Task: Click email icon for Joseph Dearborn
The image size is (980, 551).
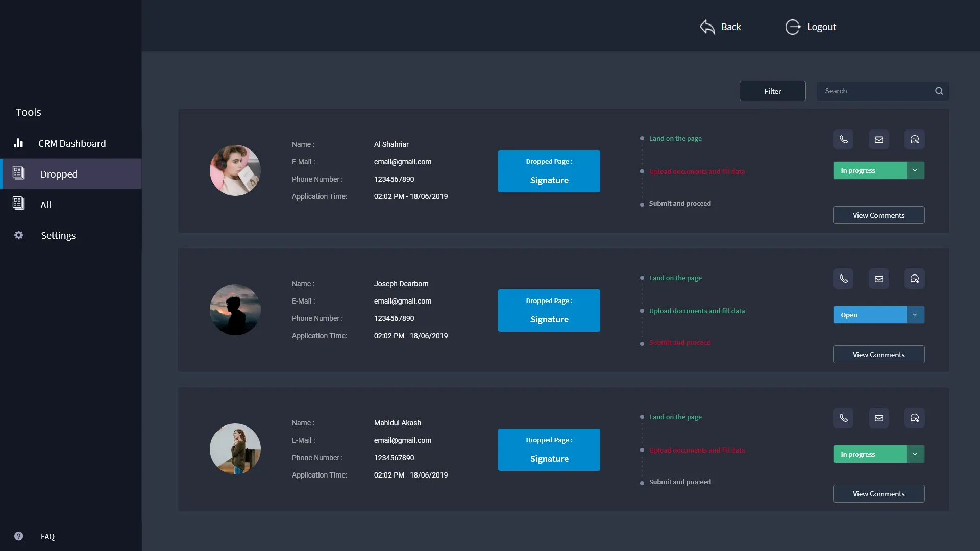Action: click(x=878, y=279)
